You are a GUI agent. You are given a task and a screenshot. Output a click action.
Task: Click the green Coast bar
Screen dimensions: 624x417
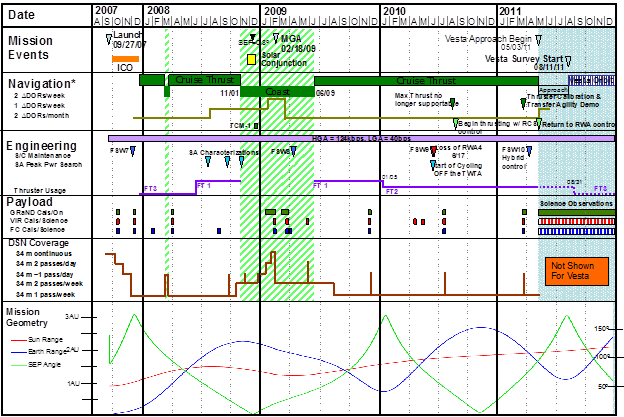277,91
